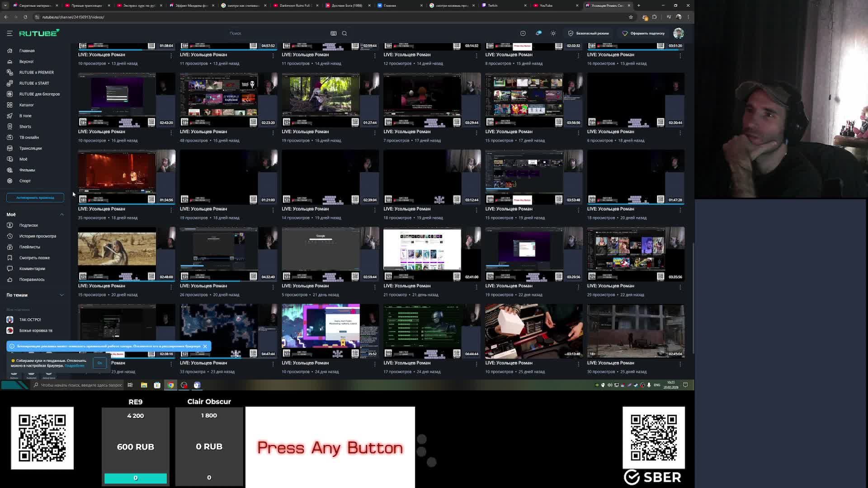Open the Shorts section in the sidebar
Viewport: 868px width, 488px height.
pos(25,127)
